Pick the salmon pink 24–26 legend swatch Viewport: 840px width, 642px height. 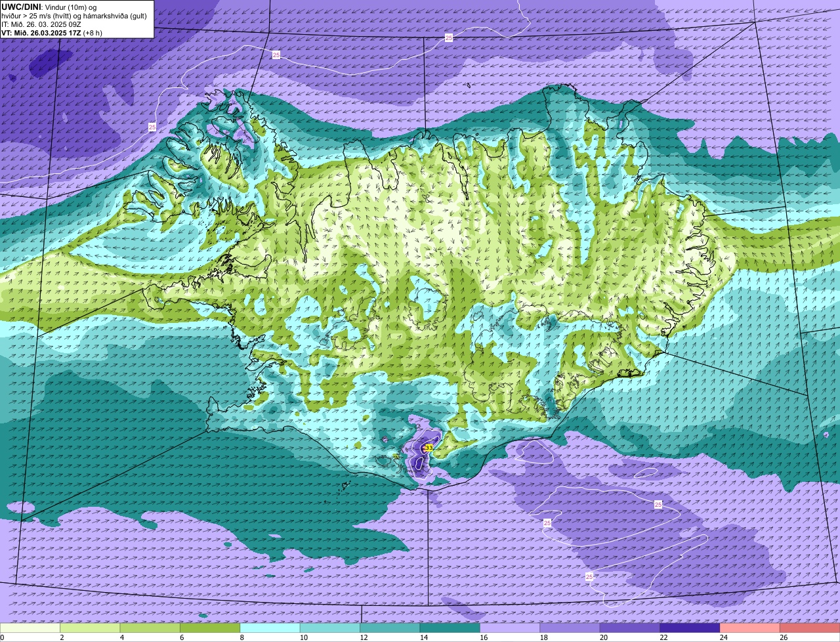(749, 628)
